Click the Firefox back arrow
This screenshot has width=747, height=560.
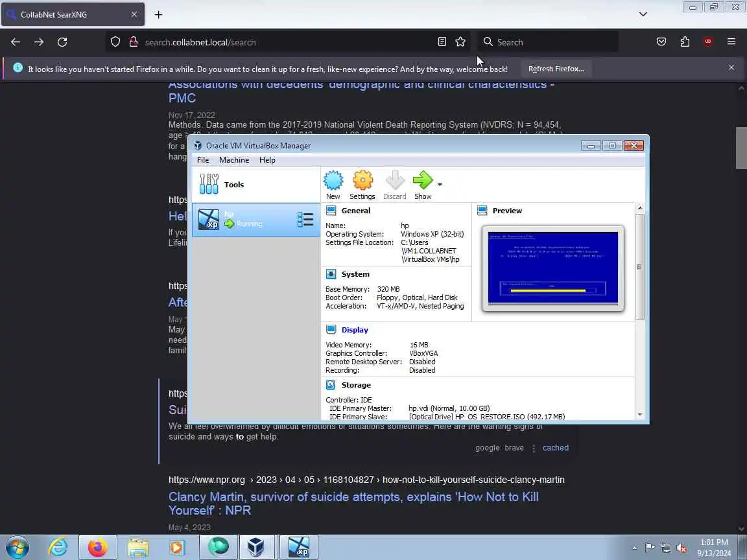click(x=16, y=42)
